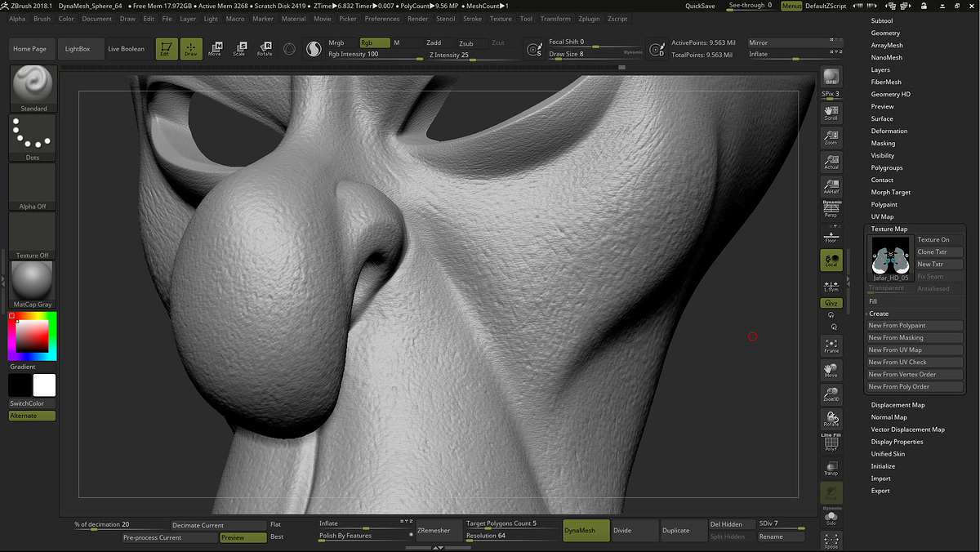The width and height of the screenshot is (980, 552).
Task: Open the Render menu
Action: [x=418, y=19]
